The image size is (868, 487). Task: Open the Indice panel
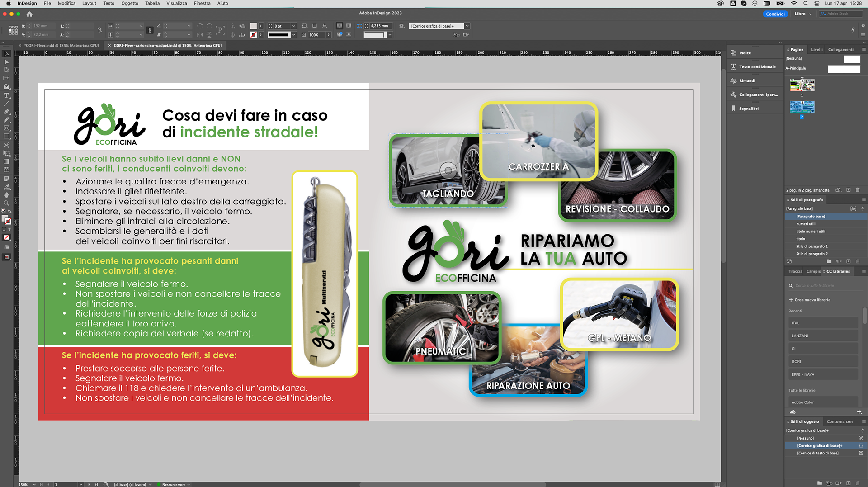pyautogui.click(x=755, y=53)
